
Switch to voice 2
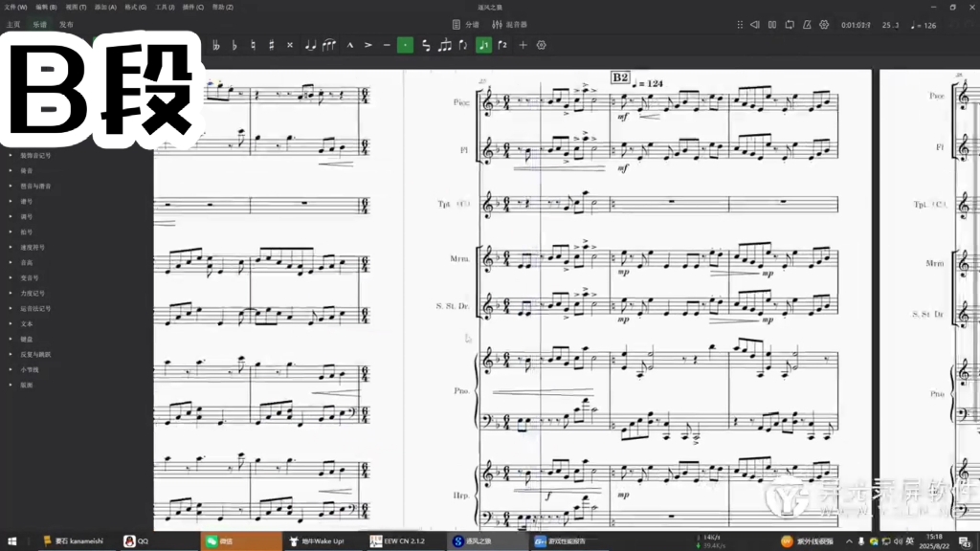pos(502,45)
